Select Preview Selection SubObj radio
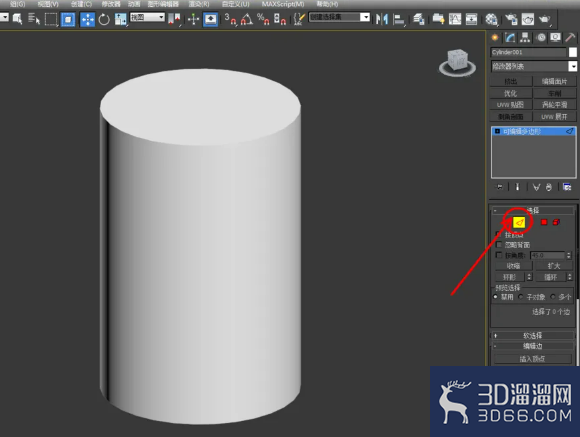Screen dimensions: 580x437 521,297
